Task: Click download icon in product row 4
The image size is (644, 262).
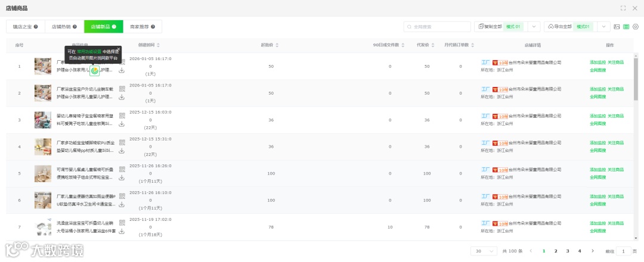Action: click(122, 151)
